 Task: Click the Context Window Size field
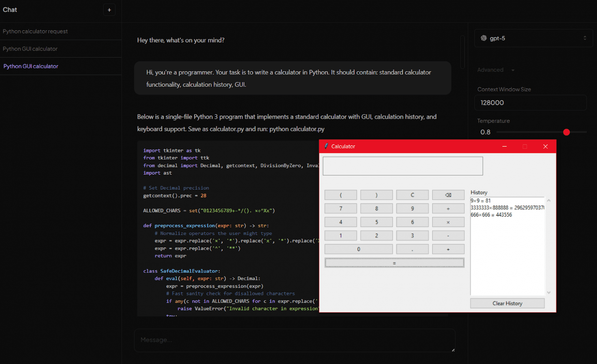pyautogui.click(x=530, y=103)
